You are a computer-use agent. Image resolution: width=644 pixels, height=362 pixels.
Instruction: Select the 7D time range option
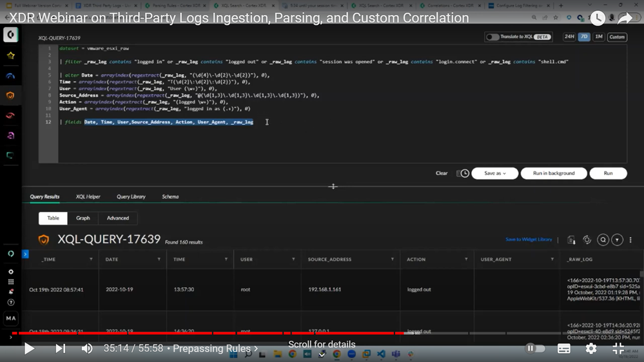583,37
